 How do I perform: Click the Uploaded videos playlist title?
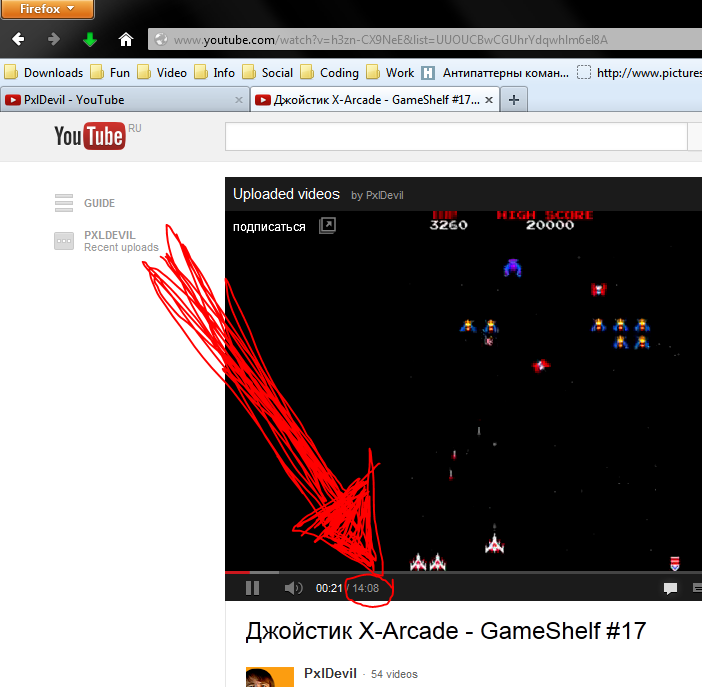[x=287, y=194]
